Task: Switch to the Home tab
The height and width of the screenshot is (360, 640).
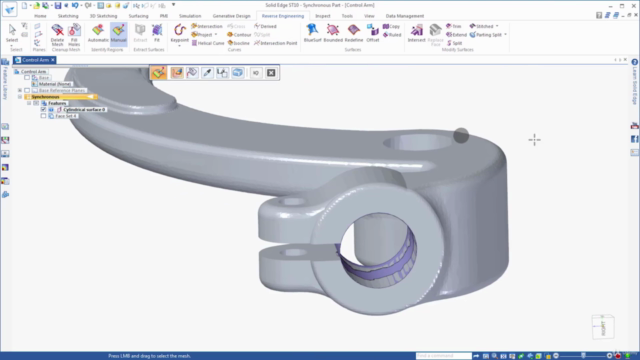Action: point(40,16)
